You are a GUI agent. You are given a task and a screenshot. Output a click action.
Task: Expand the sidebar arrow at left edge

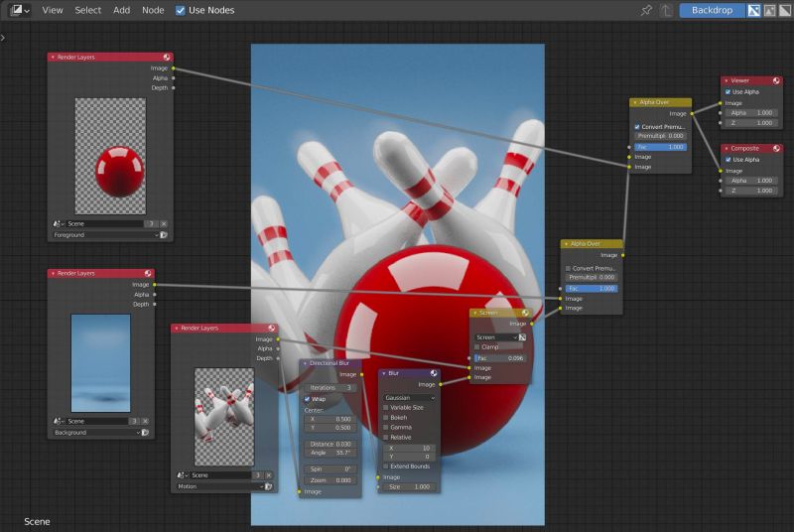tap(3, 38)
